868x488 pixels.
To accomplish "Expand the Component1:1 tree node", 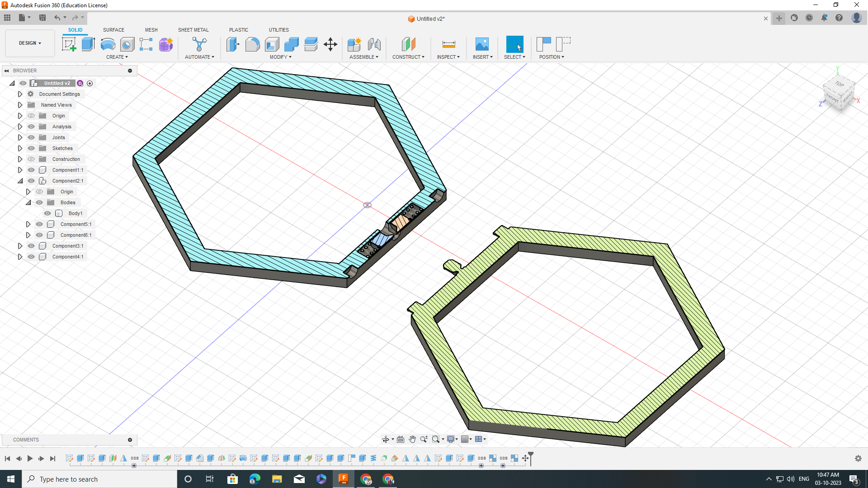I will [20, 170].
